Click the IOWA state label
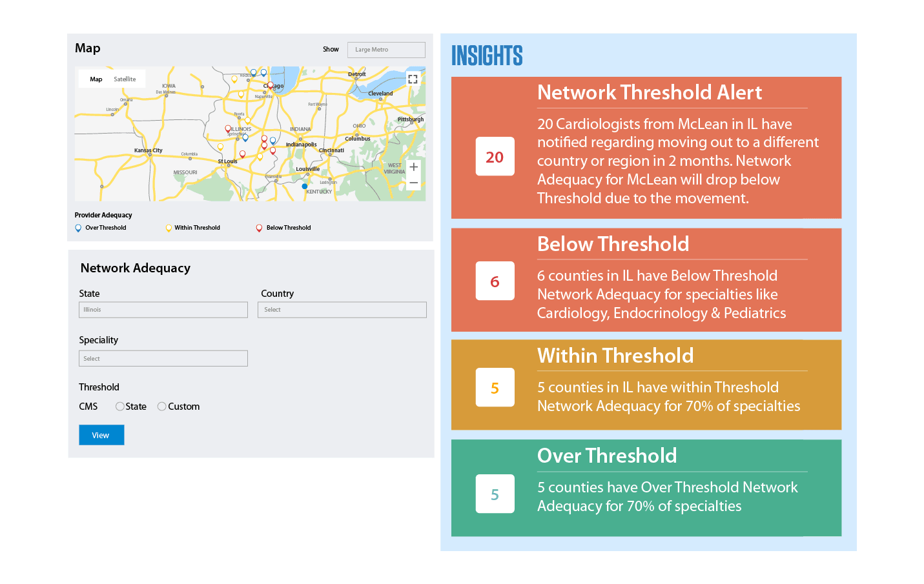This screenshot has width=924, height=584. (x=169, y=86)
